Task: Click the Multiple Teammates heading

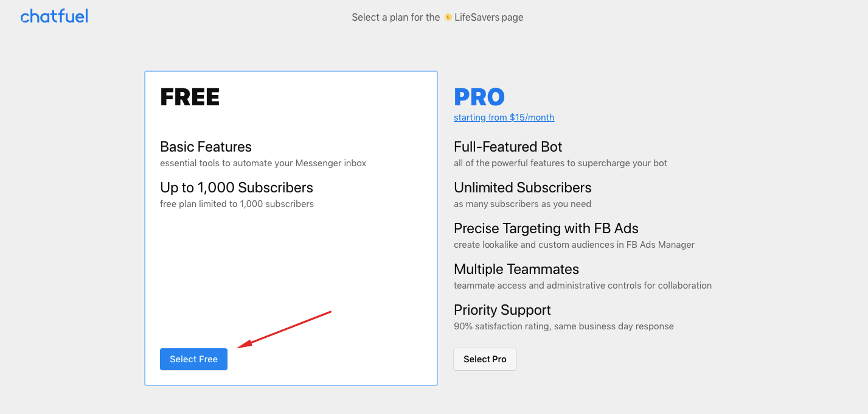Action: (x=516, y=268)
